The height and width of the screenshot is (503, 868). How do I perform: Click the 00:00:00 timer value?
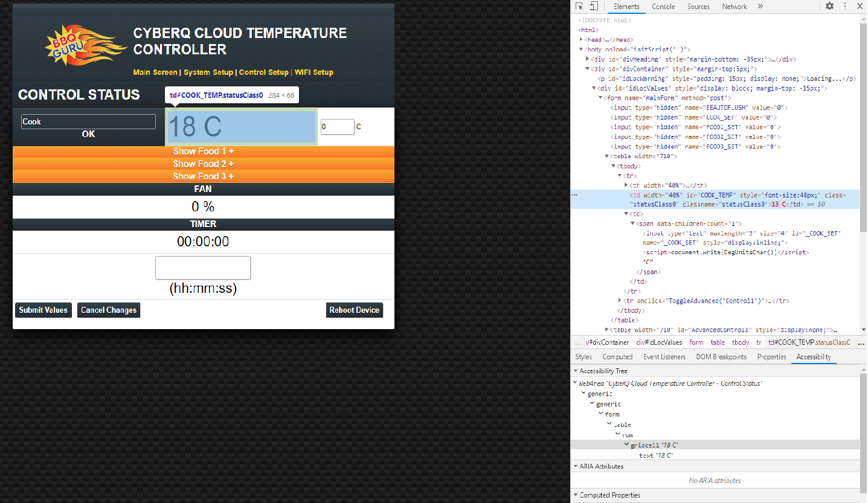(x=203, y=242)
